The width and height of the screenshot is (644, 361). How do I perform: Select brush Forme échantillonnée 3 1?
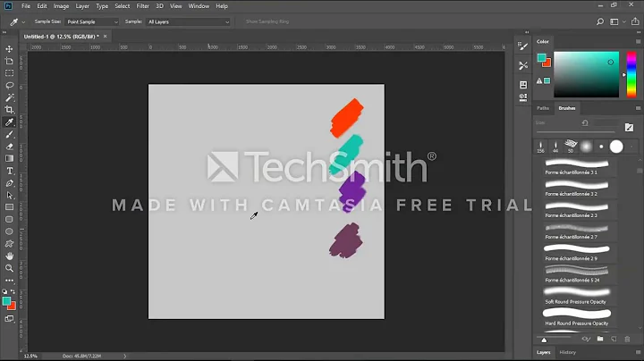pyautogui.click(x=577, y=167)
